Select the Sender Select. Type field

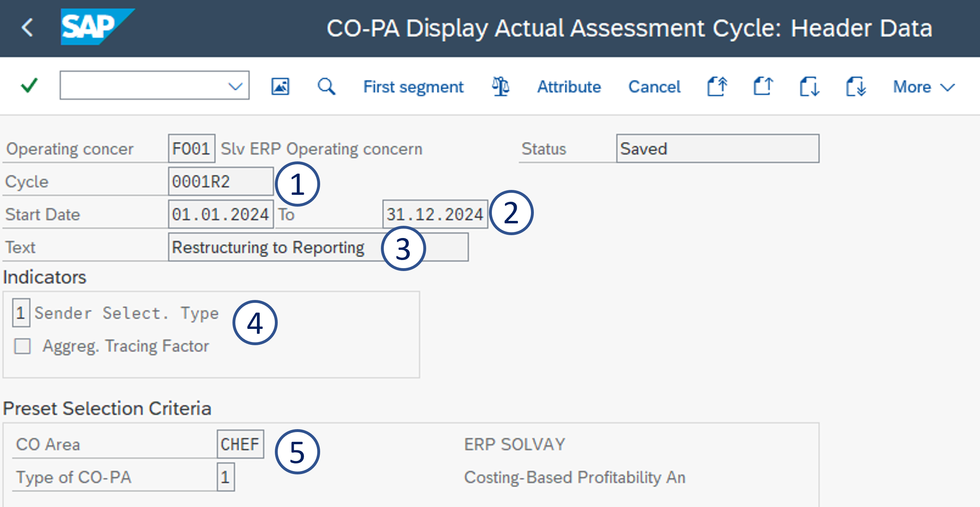click(21, 313)
